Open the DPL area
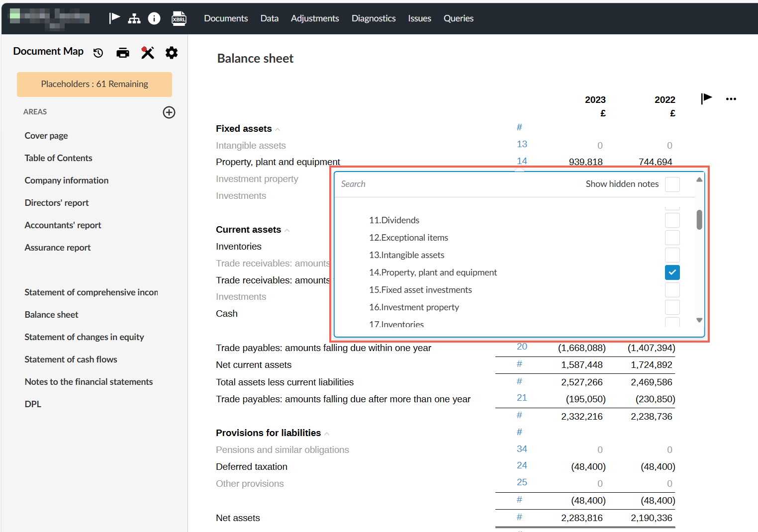758x532 pixels. (x=33, y=404)
